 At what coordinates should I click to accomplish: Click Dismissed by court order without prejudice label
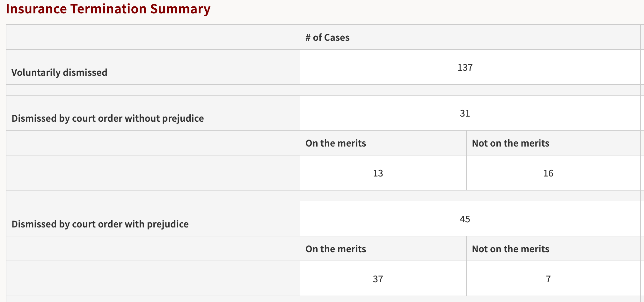pos(108,119)
